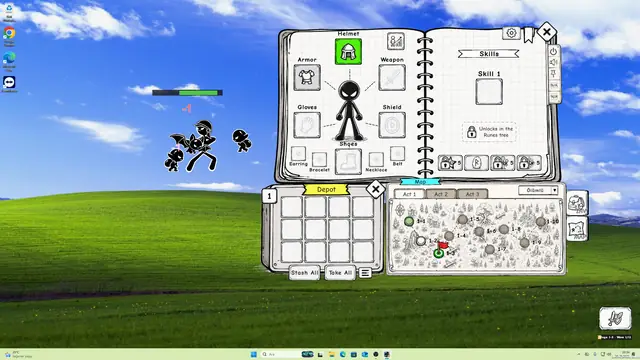Click the last locked tab at notebook bottom
This screenshot has width=640, height=360.
[529, 163]
